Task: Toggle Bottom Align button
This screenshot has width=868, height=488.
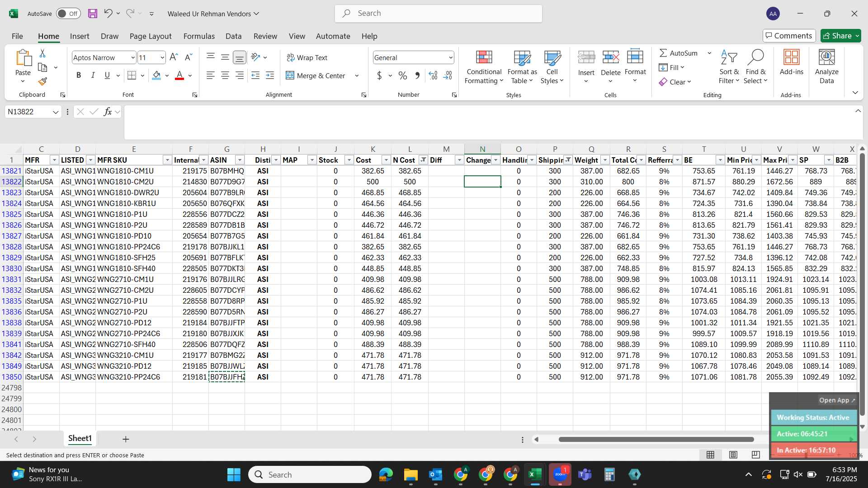Action: [239, 57]
